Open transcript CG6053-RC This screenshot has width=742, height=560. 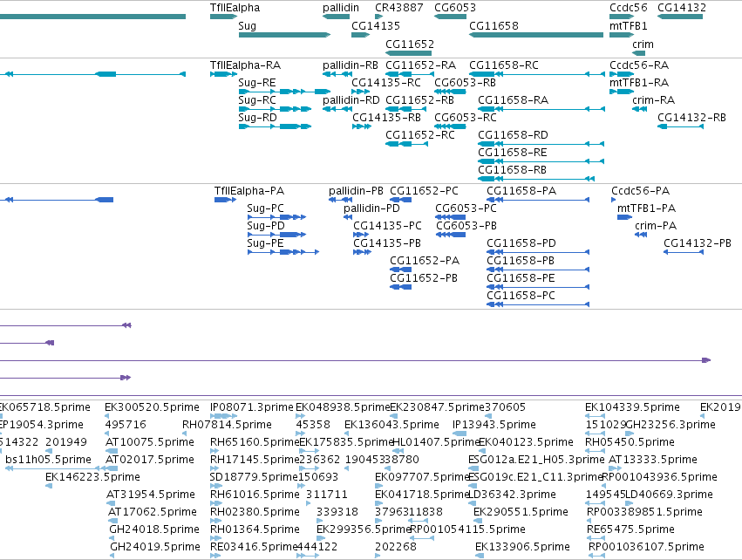coord(466,118)
